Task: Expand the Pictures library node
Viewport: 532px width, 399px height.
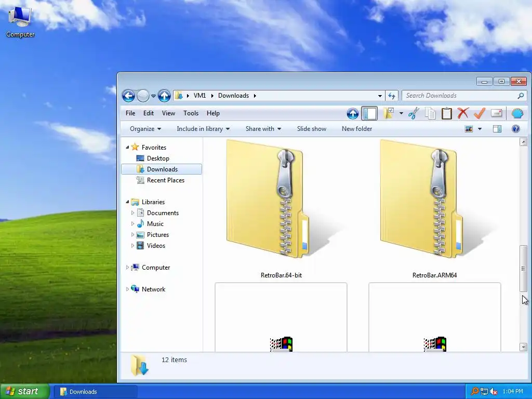Action: (x=132, y=234)
